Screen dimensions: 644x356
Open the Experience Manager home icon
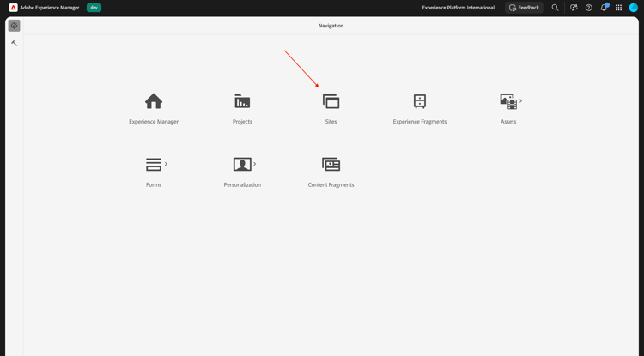154,101
